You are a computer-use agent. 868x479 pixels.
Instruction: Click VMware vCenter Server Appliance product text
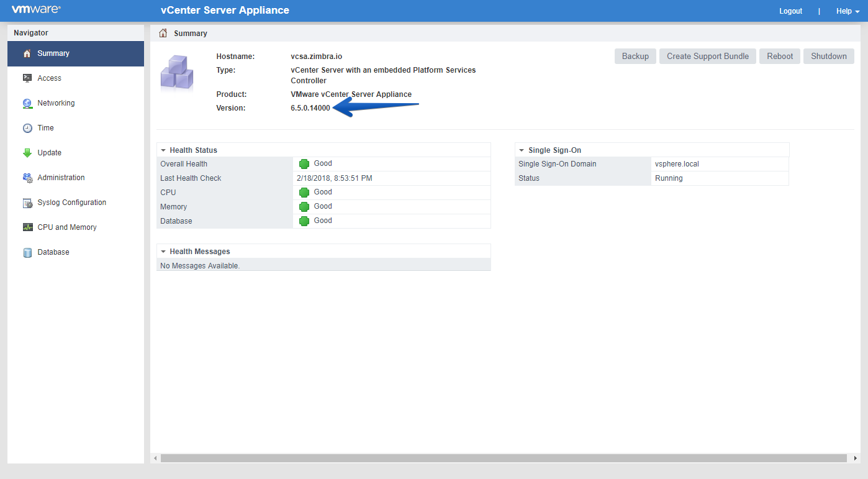pyautogui.click(x=351, y=94)
